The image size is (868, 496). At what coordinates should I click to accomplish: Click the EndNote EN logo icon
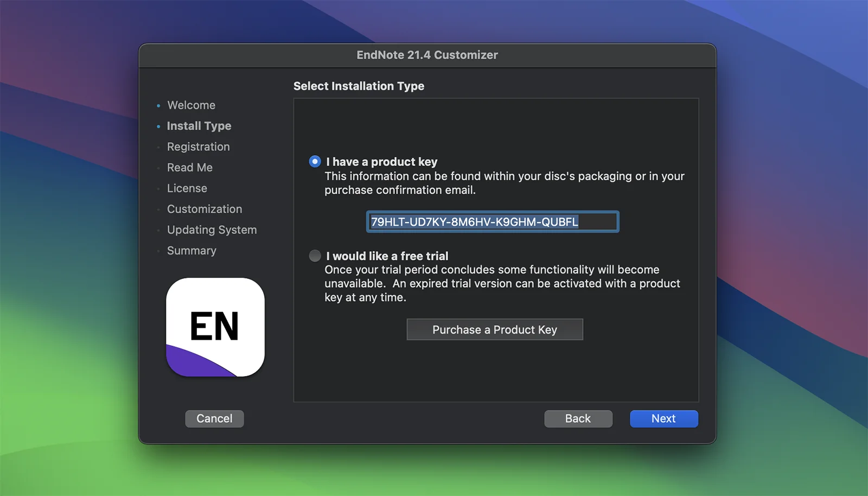point(215,327)
